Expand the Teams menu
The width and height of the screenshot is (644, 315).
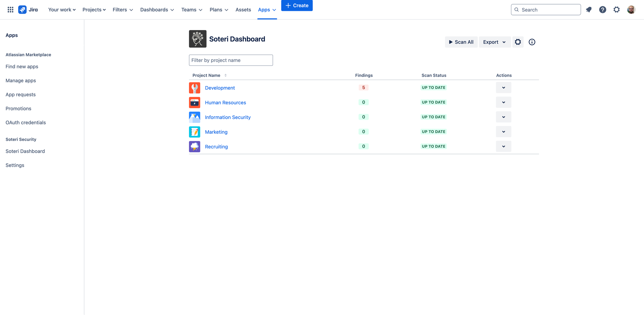point(192,10)
